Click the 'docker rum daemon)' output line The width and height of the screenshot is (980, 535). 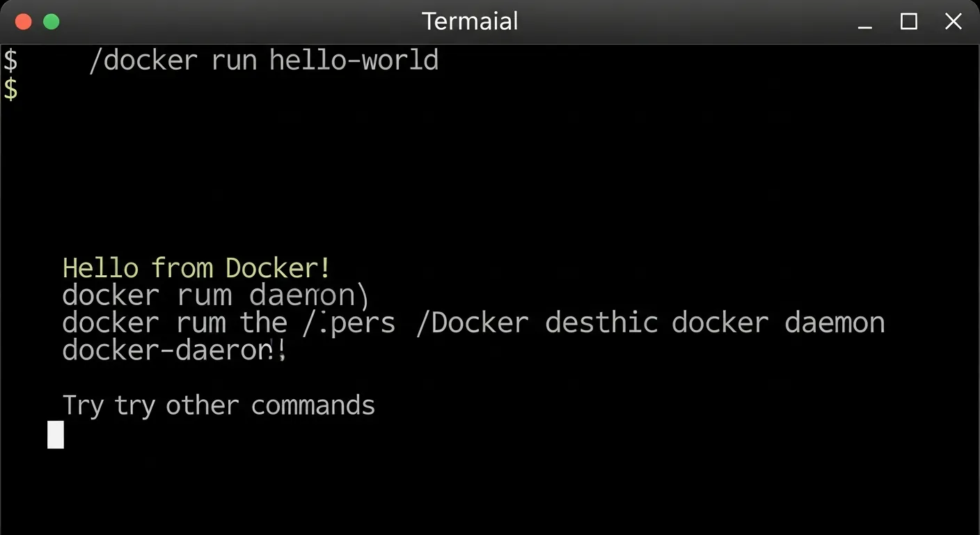[216, 295]
